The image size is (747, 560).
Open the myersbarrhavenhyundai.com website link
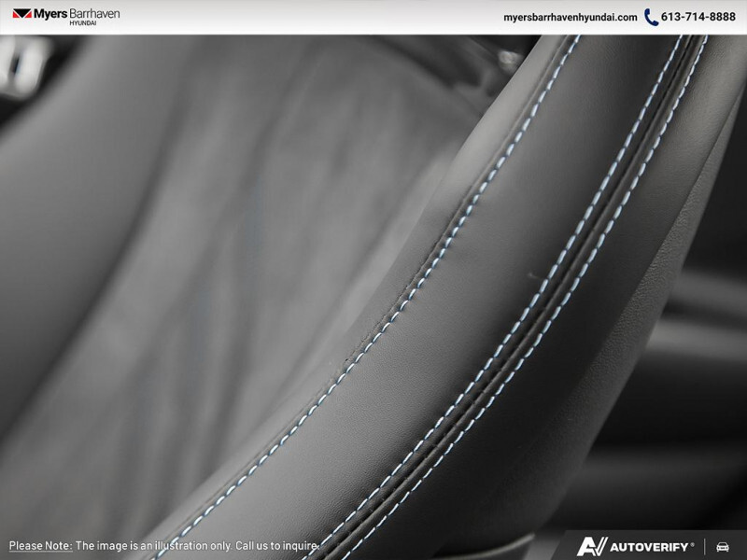[570, 17]
